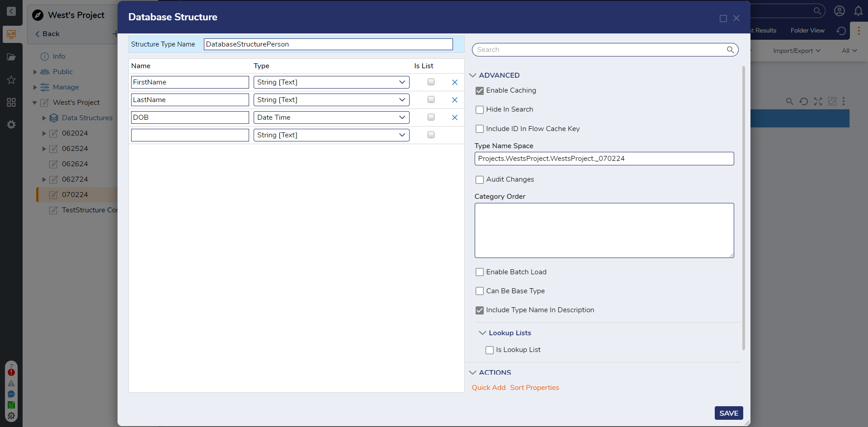Switch to Folder View
Viewport: 868px width, 427px height.
(807, 31)
